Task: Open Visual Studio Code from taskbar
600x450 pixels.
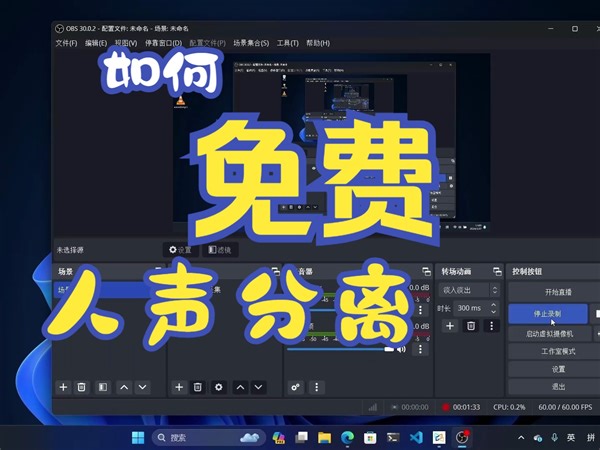Action: point(416,437)
